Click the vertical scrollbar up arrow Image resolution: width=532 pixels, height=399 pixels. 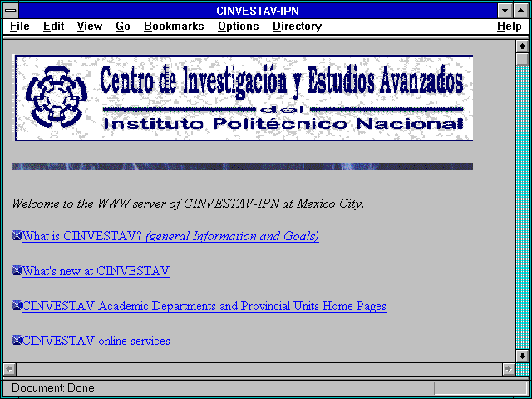522,47
